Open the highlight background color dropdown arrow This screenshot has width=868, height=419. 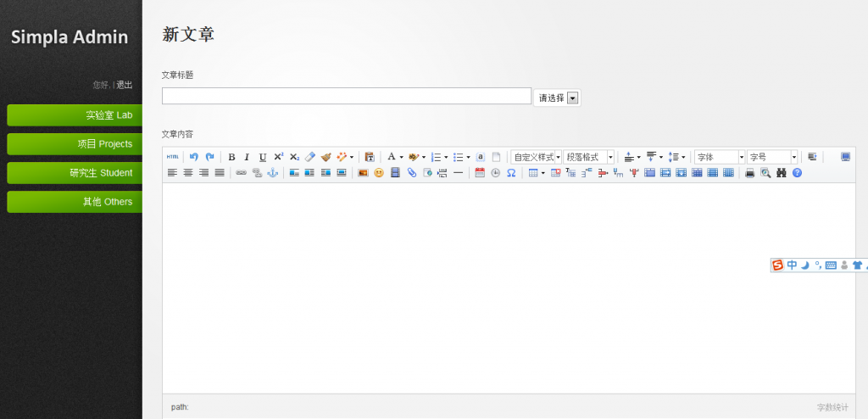[x=424, y=158]
